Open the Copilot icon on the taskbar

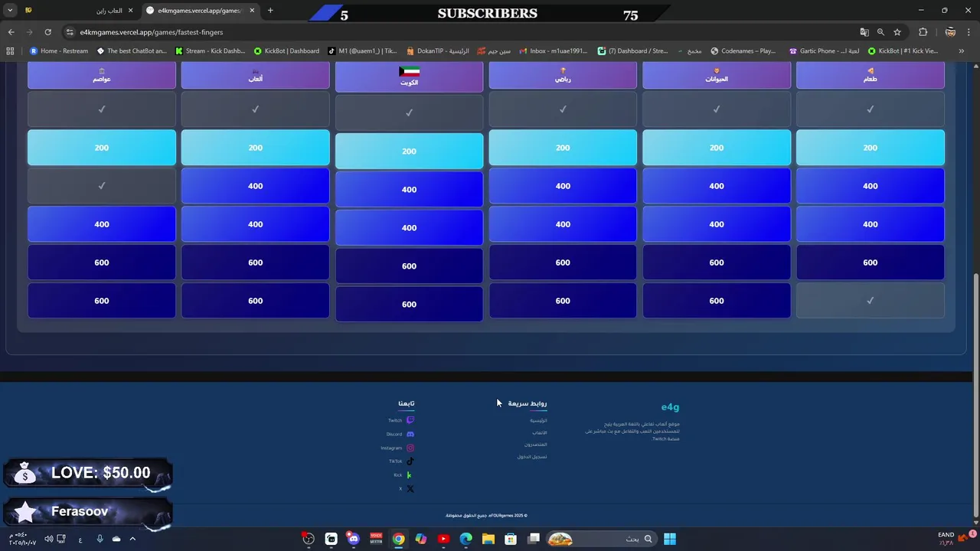click(421, 539)
